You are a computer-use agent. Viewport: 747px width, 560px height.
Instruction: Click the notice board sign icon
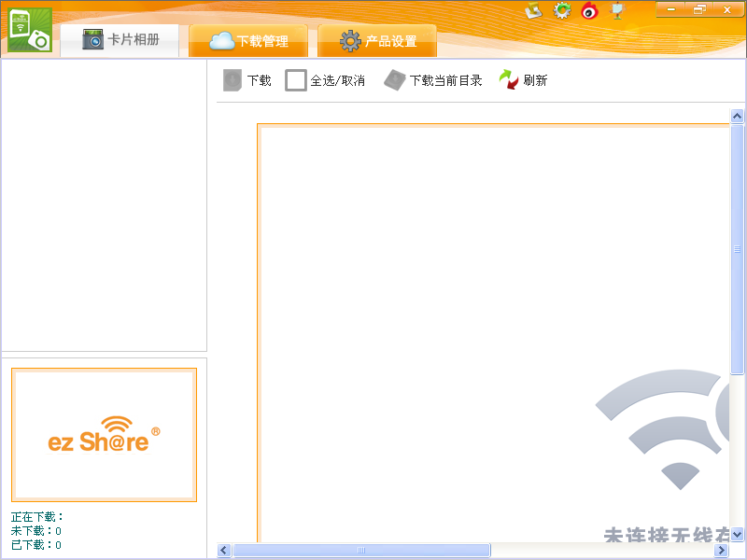[617, 10]
